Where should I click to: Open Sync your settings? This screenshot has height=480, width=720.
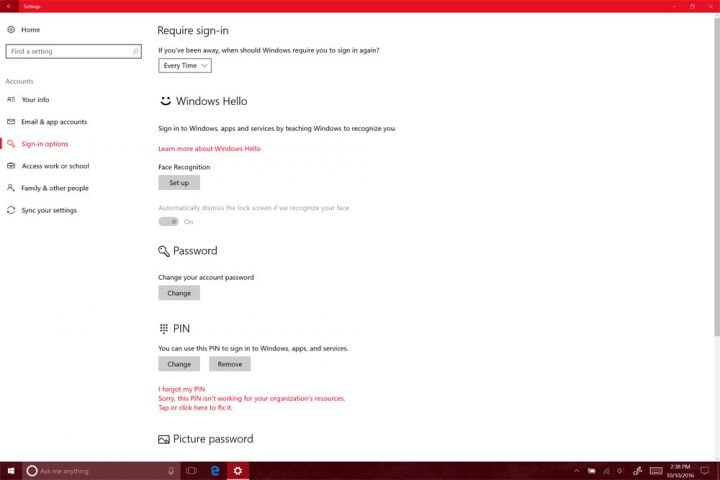pos(49,210)
